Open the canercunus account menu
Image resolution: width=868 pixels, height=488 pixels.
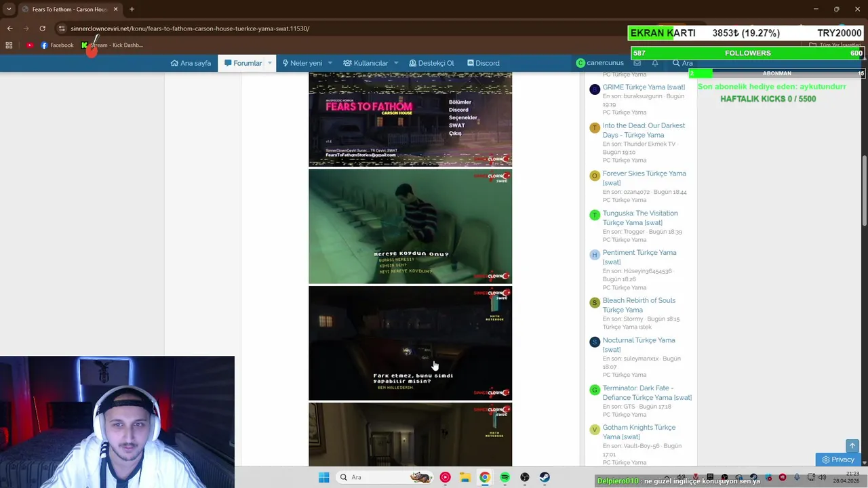point(599,63)
